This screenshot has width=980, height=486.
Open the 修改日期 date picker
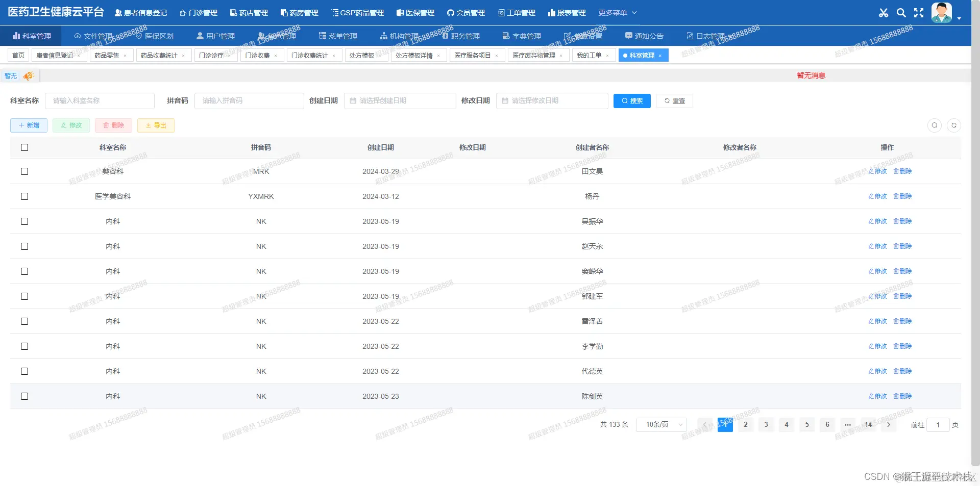[552, 101]
